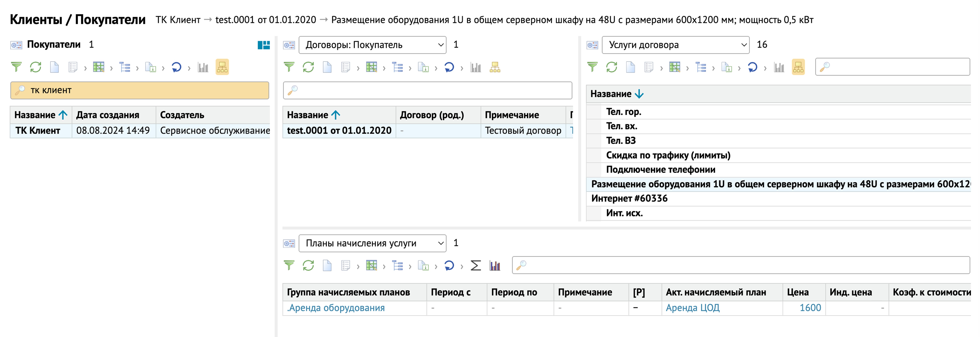
Task: Select the Тел. вх. service row
Action: 778,126
